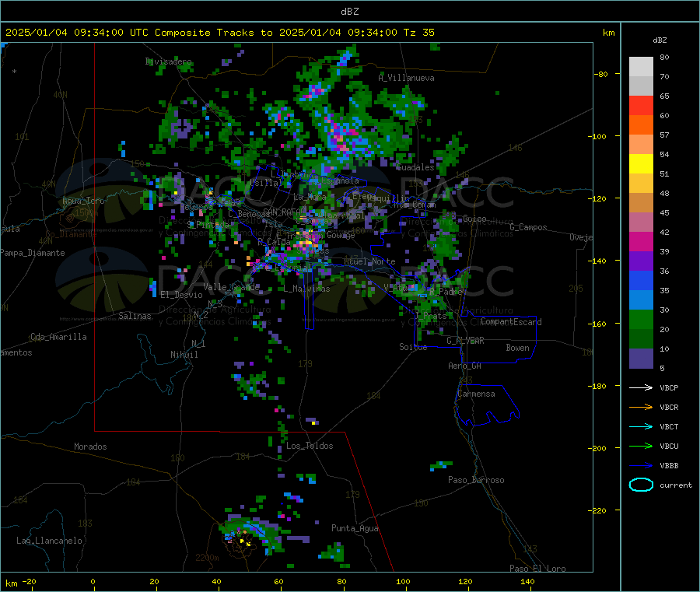Click the 'El_Desvio' map label
The width and height of the screenshot is (700, 592).
[x=181, y=295]
